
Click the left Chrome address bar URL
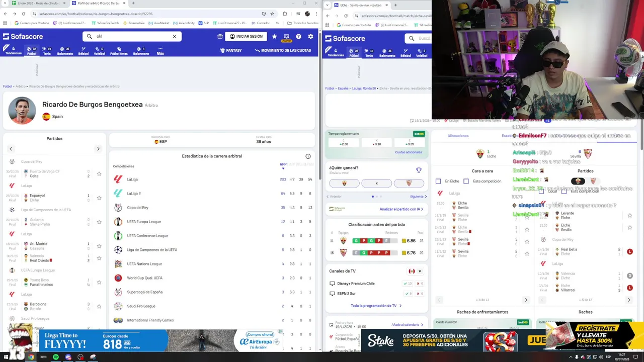(96, 14)
